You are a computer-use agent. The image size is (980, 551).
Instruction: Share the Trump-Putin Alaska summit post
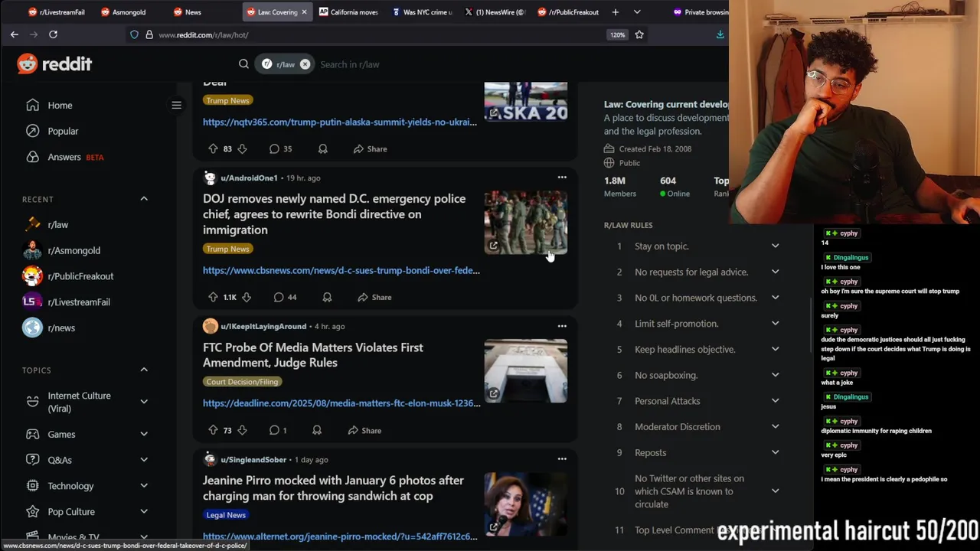tap(370, 148)
